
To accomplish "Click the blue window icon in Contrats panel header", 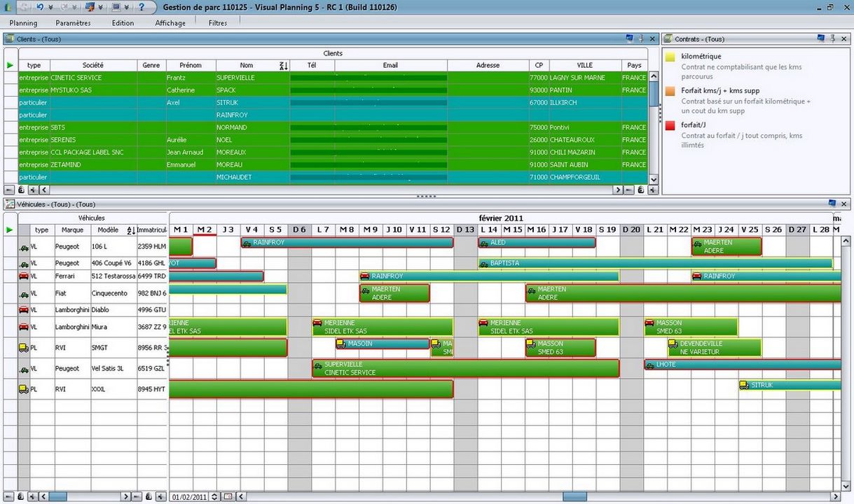I will pos(821,38).
